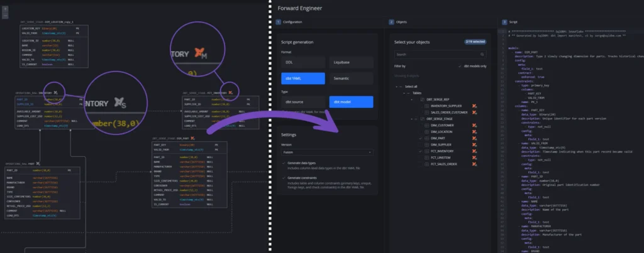Click table grid icon next to FCT_SALES_ORDER
The image size is (644, 253).
(427, 164)
